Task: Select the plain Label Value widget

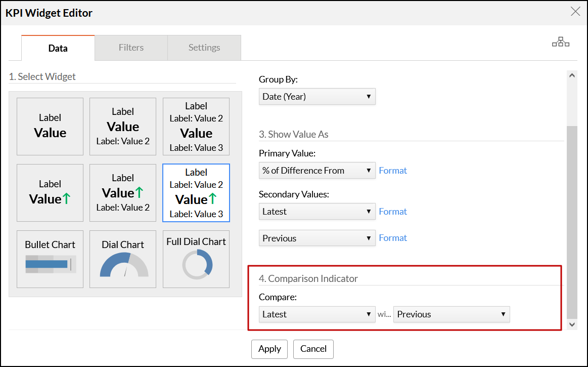Action: pos(50,126)
